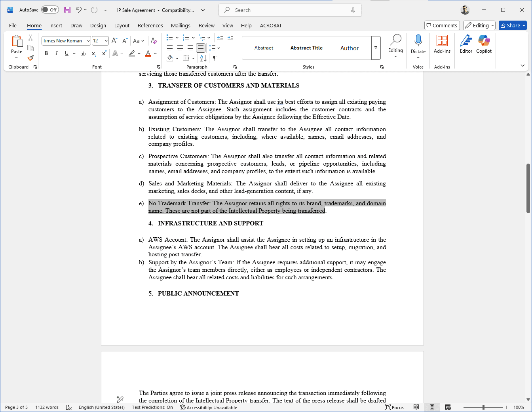Click the search input field
This screenshot has width=532, height=412.
290,10
